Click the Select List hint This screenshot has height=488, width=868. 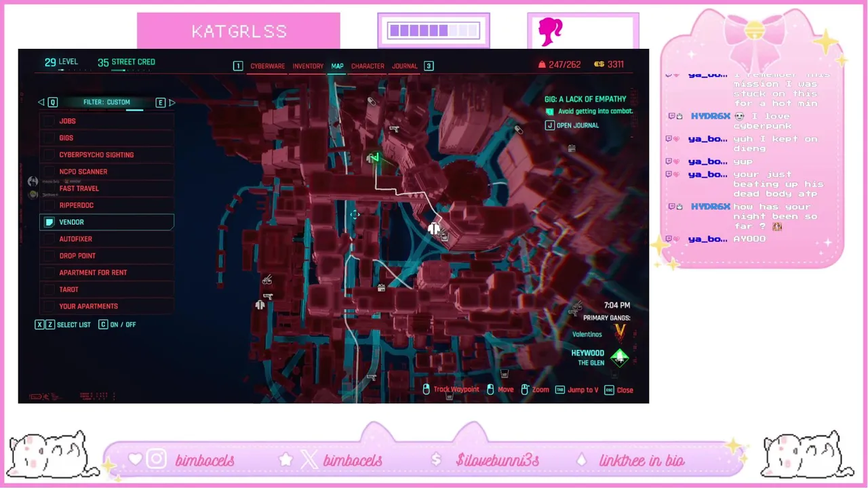pos(63,325)
